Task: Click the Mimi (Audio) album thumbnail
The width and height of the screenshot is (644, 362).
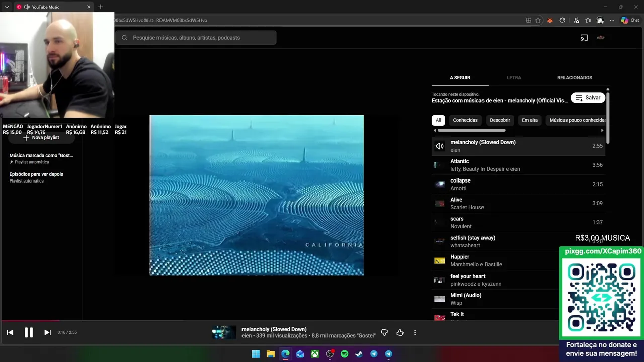Action: pos(440,299)
